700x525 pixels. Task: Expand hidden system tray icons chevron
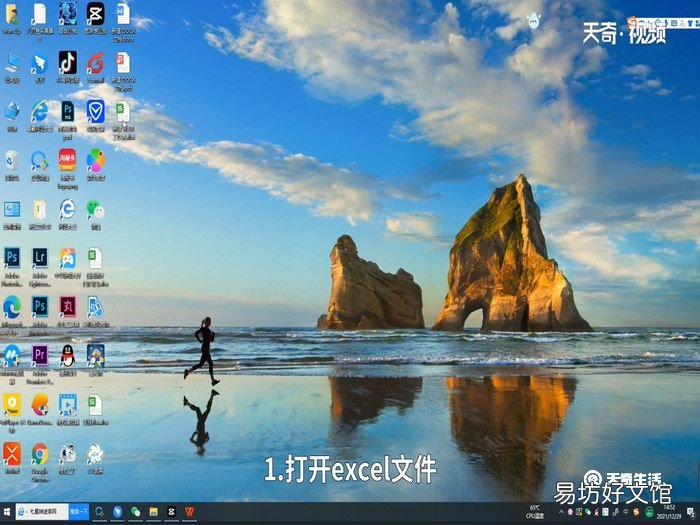[562, 512]
